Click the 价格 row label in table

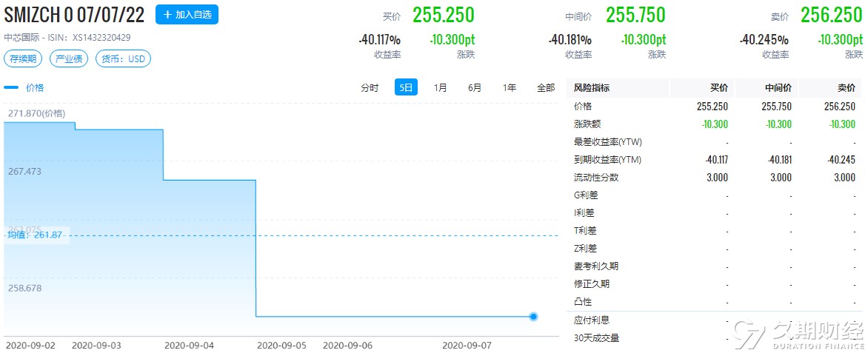click(583, 107)
